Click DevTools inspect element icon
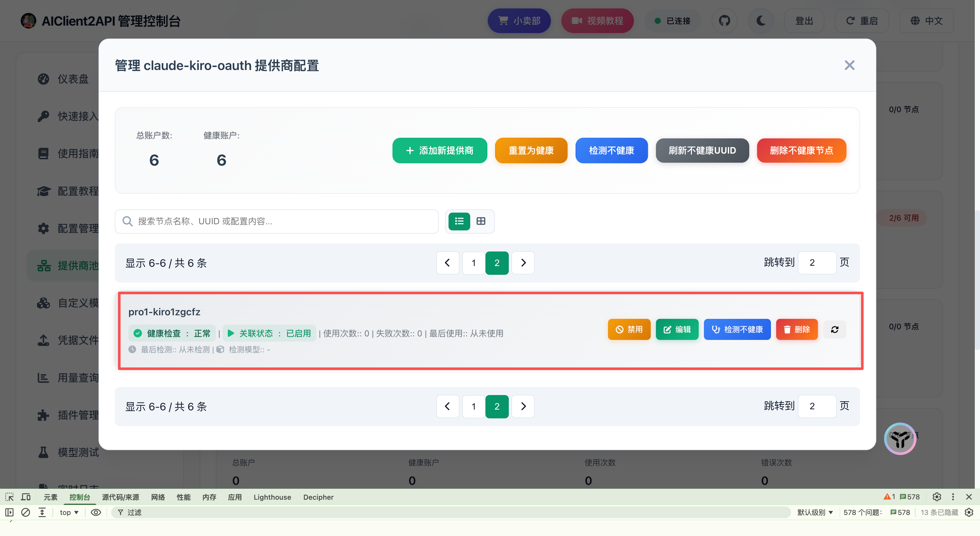 [9, 497]
